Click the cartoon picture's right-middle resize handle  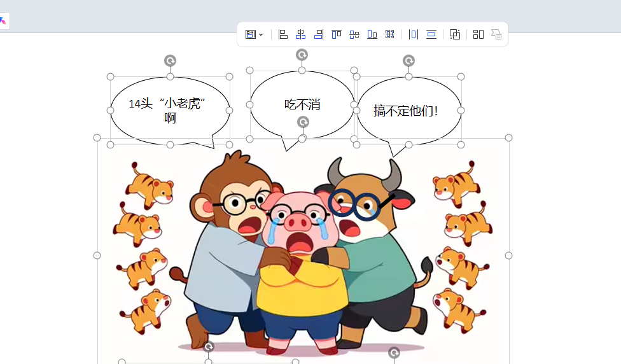coord(508,255)
